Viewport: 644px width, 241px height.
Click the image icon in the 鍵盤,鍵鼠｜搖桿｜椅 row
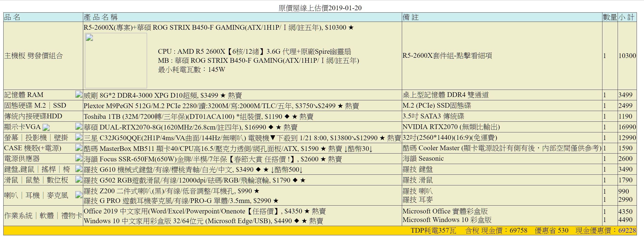click(79, 169)
